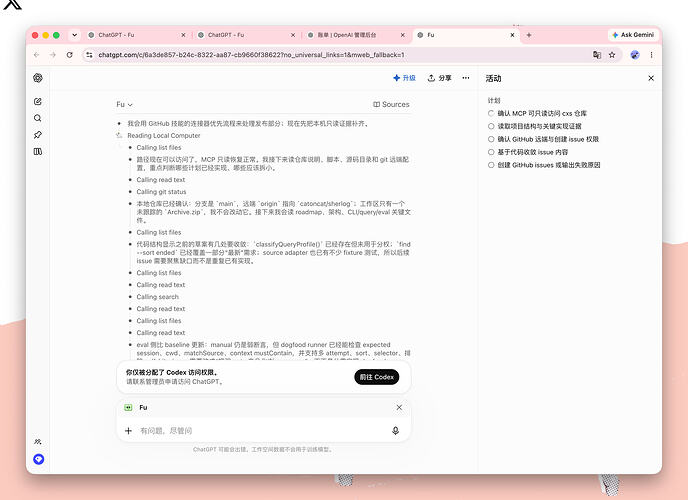
Task: Click the 升级 upgrade button
Action: click(x=405, y=78)
